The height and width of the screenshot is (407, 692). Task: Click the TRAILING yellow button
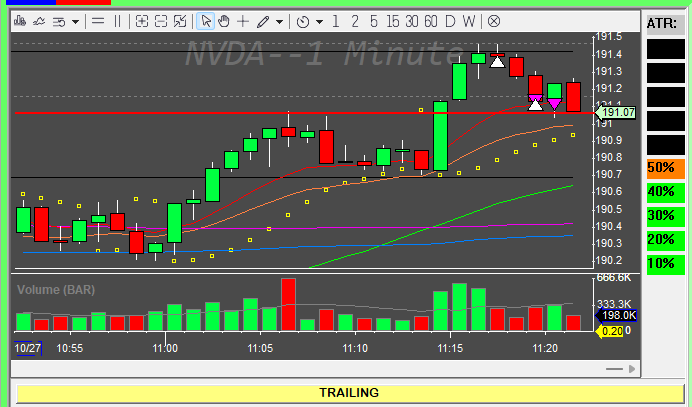[350, 393]
